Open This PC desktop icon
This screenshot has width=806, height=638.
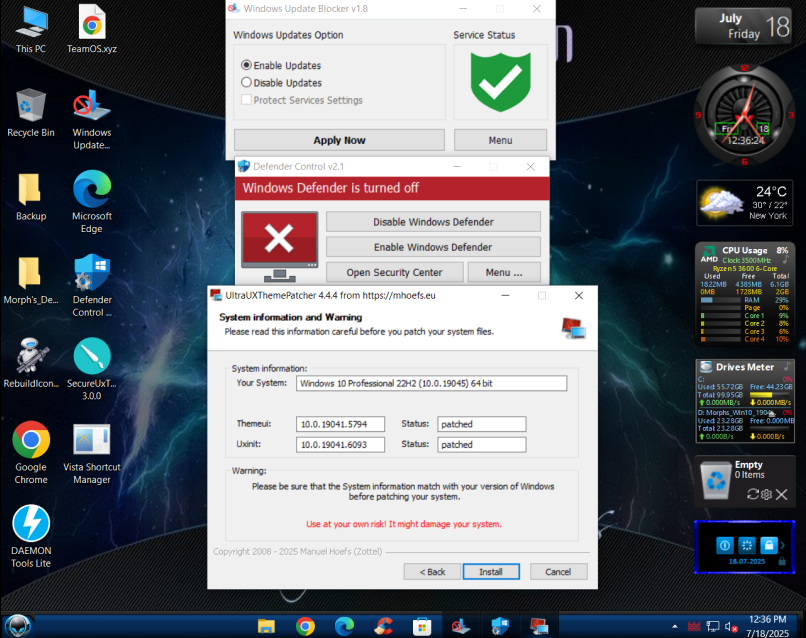click(31, 29)
